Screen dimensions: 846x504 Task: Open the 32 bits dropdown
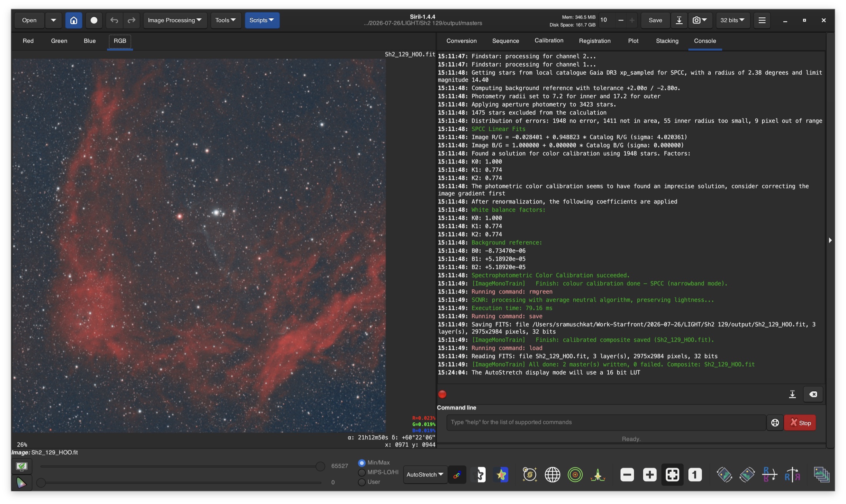point(732,20)
